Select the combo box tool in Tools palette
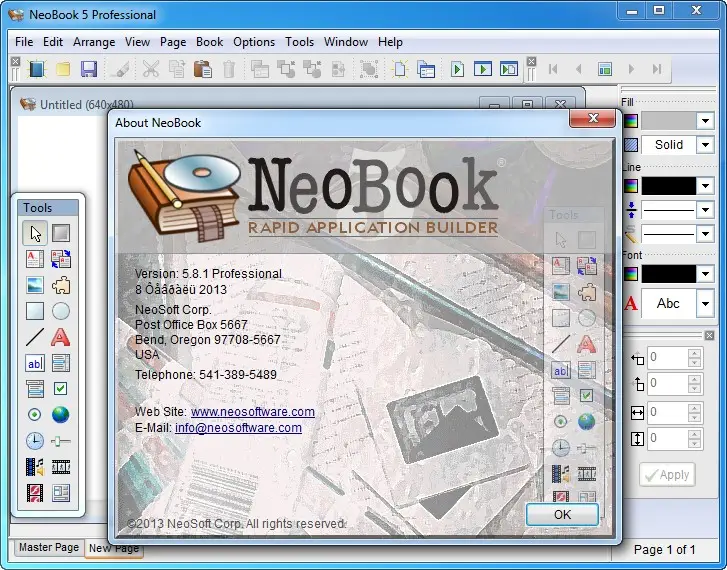The height and width of the screenshot is (570, 727). [35, 389]
